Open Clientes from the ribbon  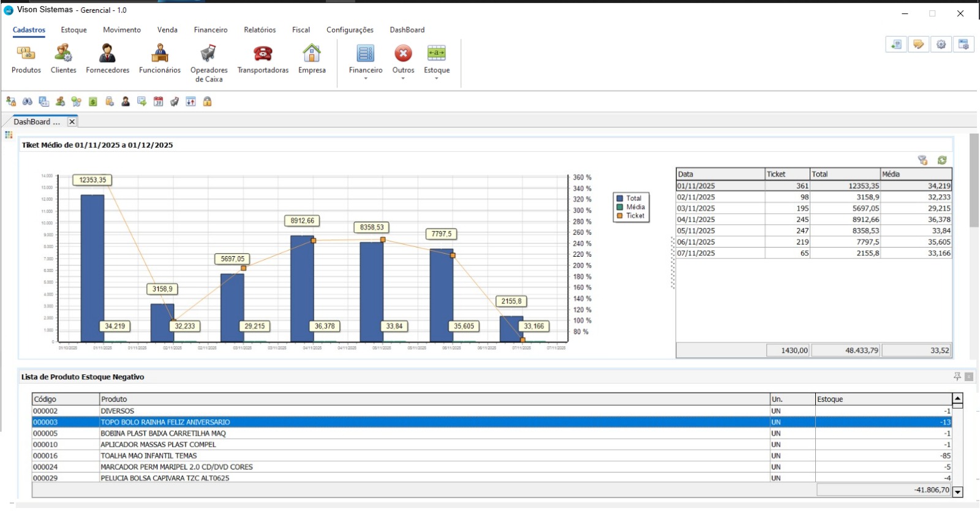point(64,55)
